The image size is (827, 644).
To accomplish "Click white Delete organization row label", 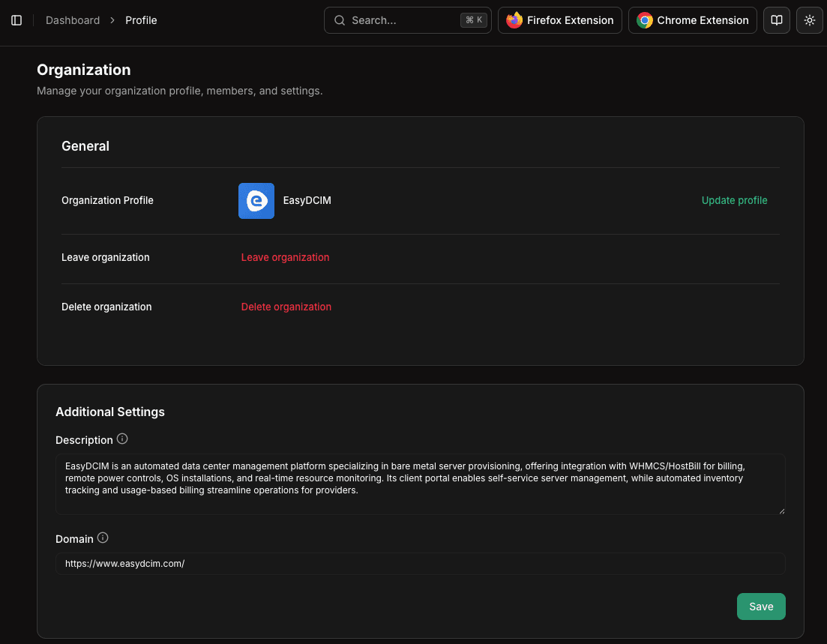I will pyautogui.click(x=106, y=307).
